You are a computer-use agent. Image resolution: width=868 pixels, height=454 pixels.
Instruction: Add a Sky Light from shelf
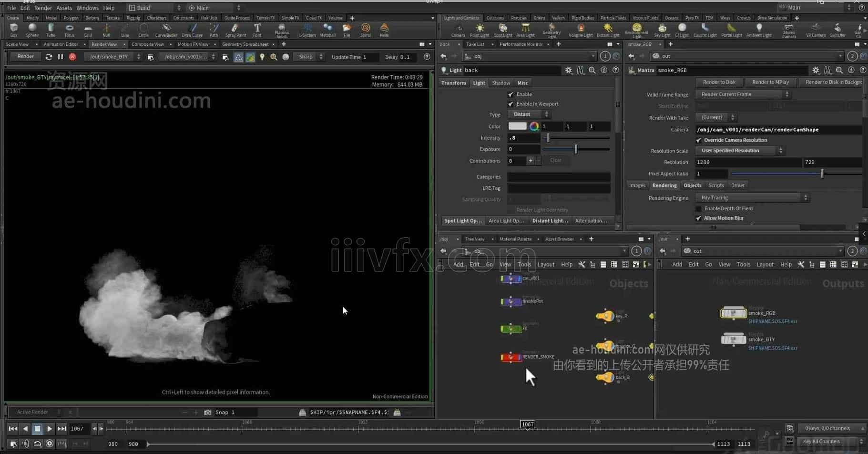(x=662, y=30)
